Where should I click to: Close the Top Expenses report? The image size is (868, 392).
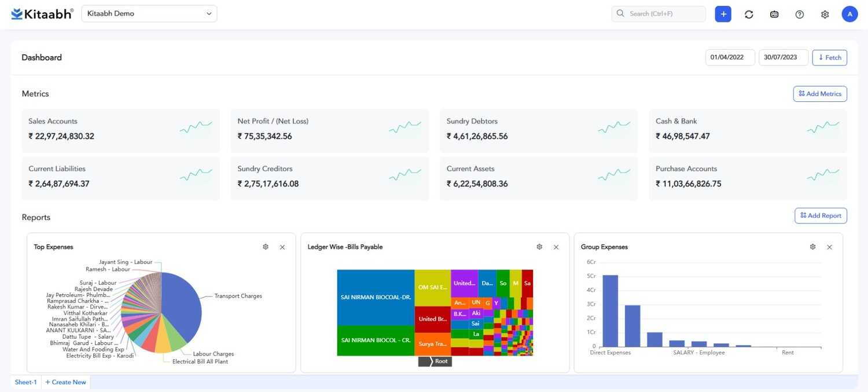pyautogui.click(x=282, y=247)
